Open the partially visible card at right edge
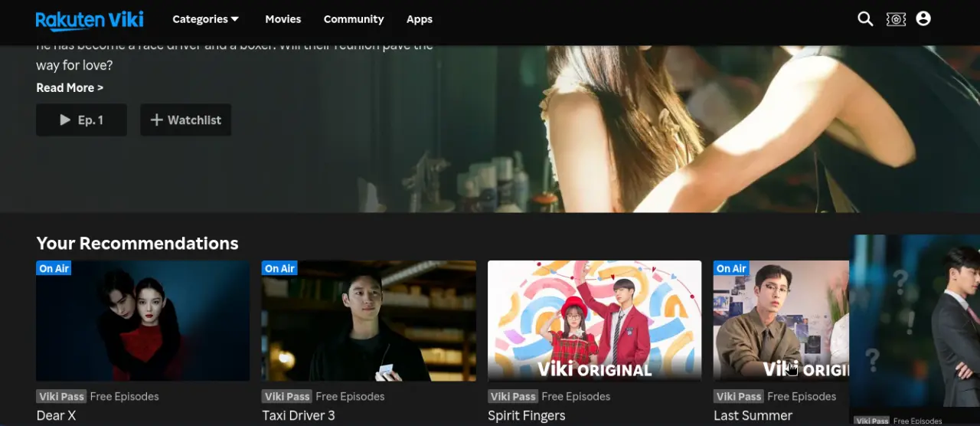 [915, 322]
